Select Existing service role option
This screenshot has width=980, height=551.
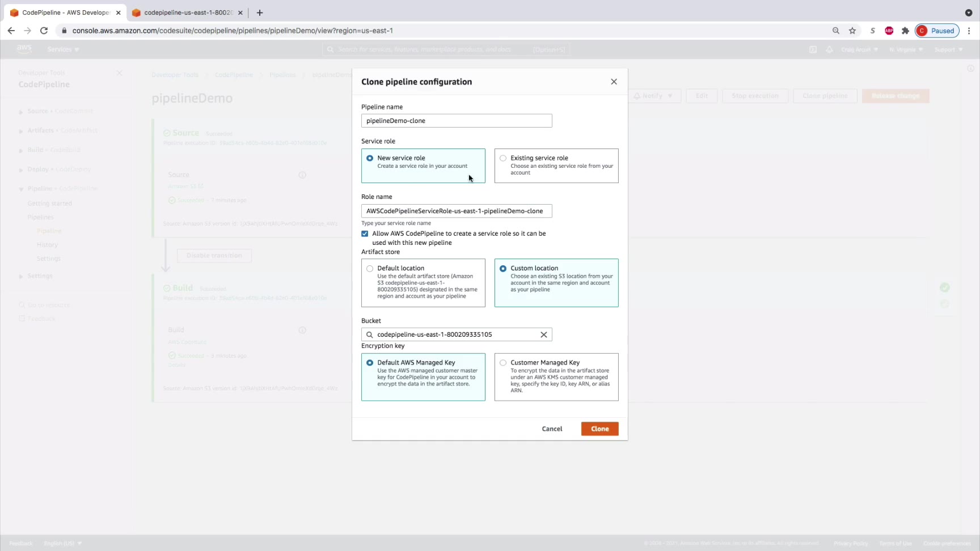556,166
